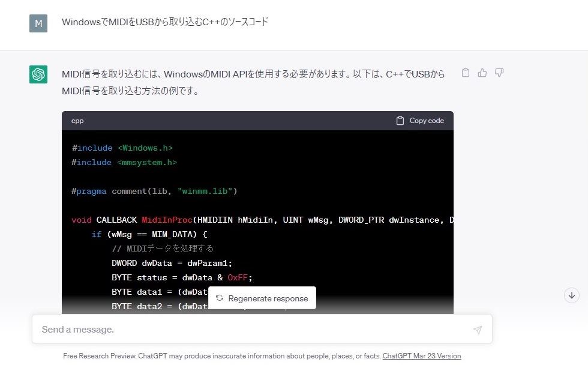Click the user prompt text about Windows MIDI
588x374 pixels.
165,22
